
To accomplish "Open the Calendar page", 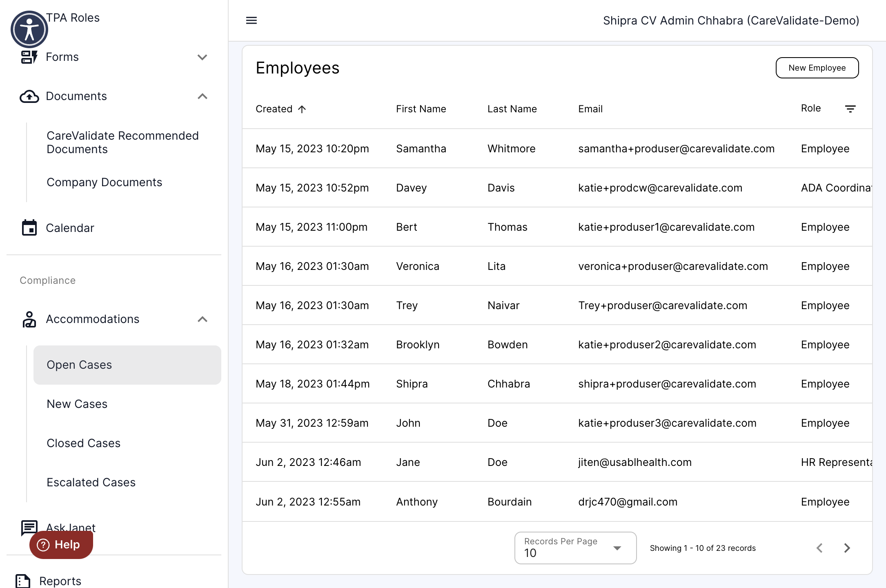I will pyautogui.click(x=70, y=228).
